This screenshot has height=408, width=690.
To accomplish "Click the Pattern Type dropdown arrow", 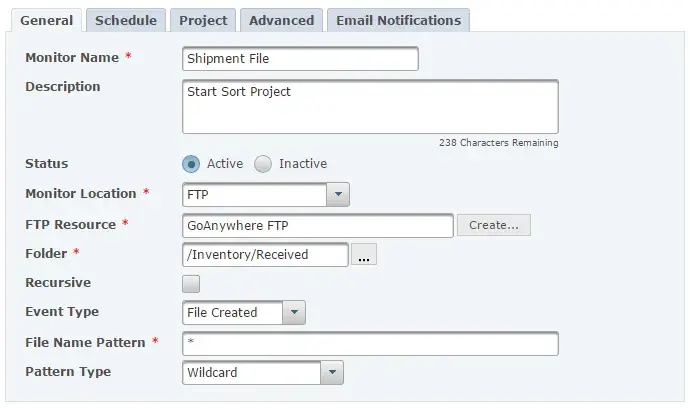I will pyautogui.click(x=332, y=373).
